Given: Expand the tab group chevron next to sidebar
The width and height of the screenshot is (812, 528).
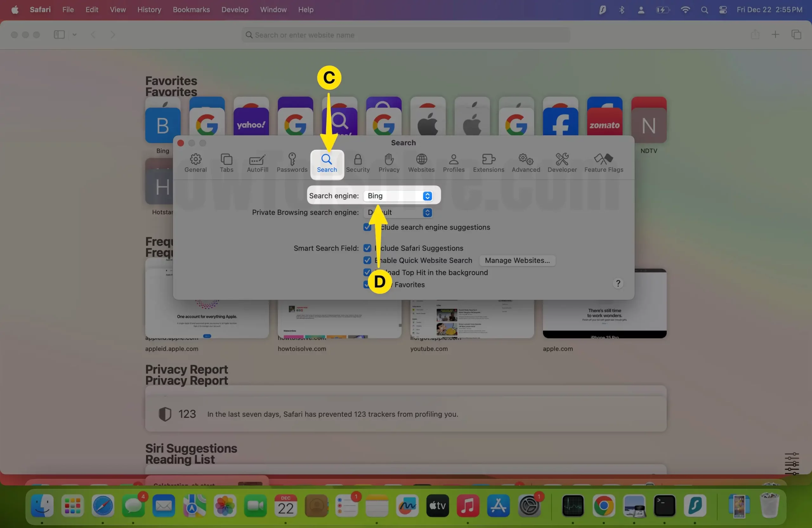Looking at the screenshot, I should tap(74, 35).
